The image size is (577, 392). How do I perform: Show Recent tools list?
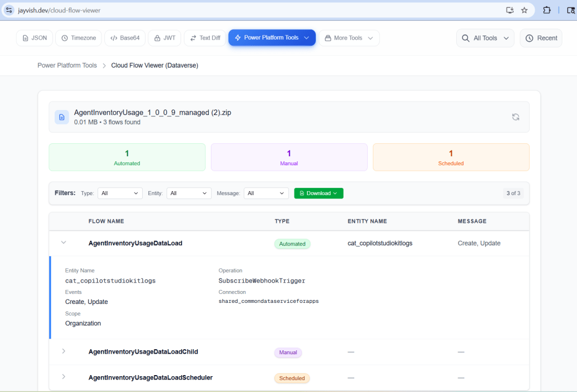[541, 38]
